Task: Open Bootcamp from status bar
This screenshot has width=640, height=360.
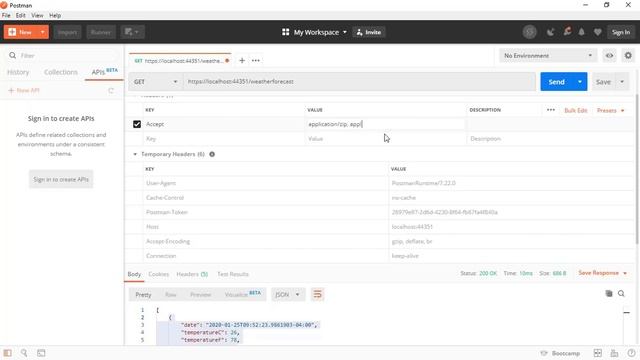Action: [560, 353]
